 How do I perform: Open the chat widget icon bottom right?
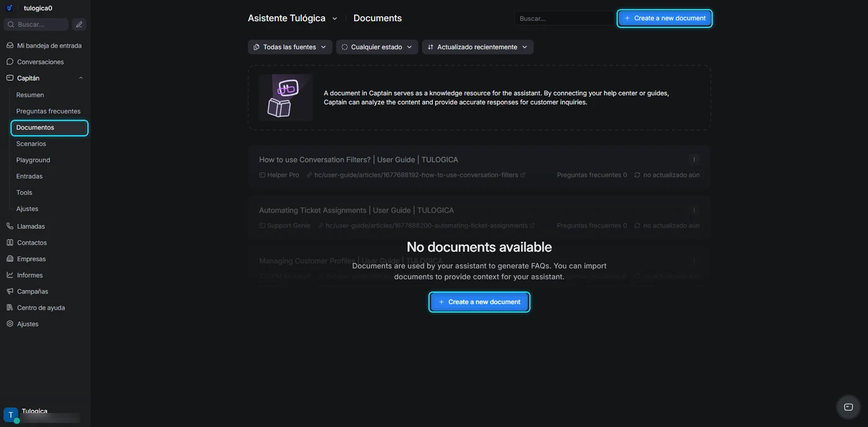[x=848, y=407]
